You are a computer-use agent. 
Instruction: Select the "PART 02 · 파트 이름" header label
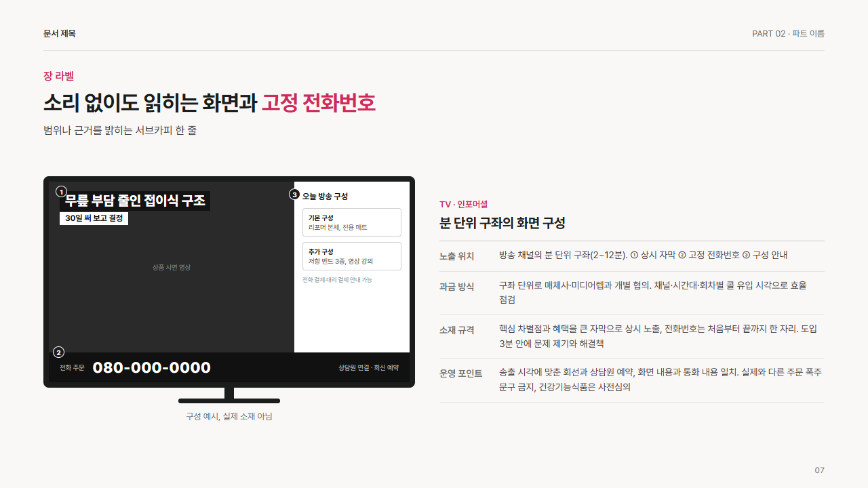(788, 33)
